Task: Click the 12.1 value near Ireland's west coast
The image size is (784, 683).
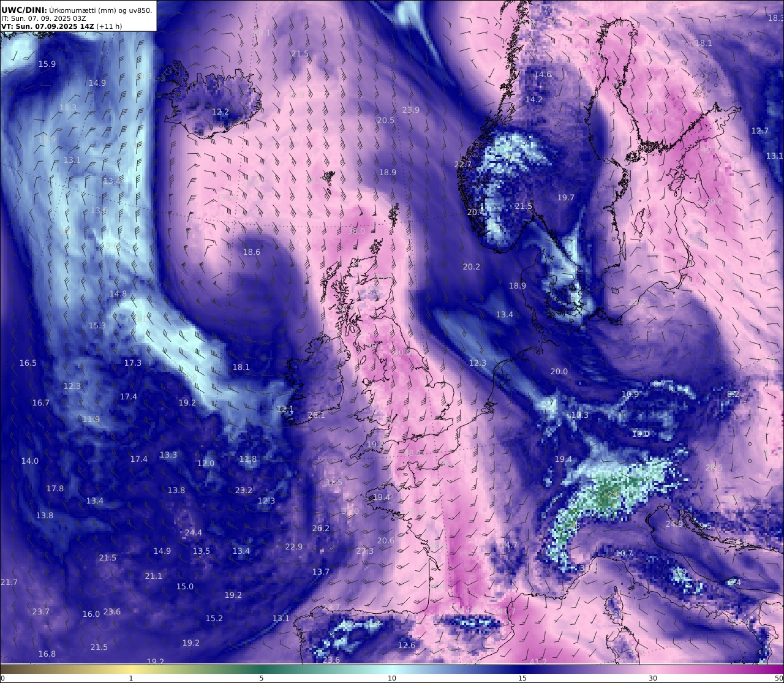Action: [285, 409]
